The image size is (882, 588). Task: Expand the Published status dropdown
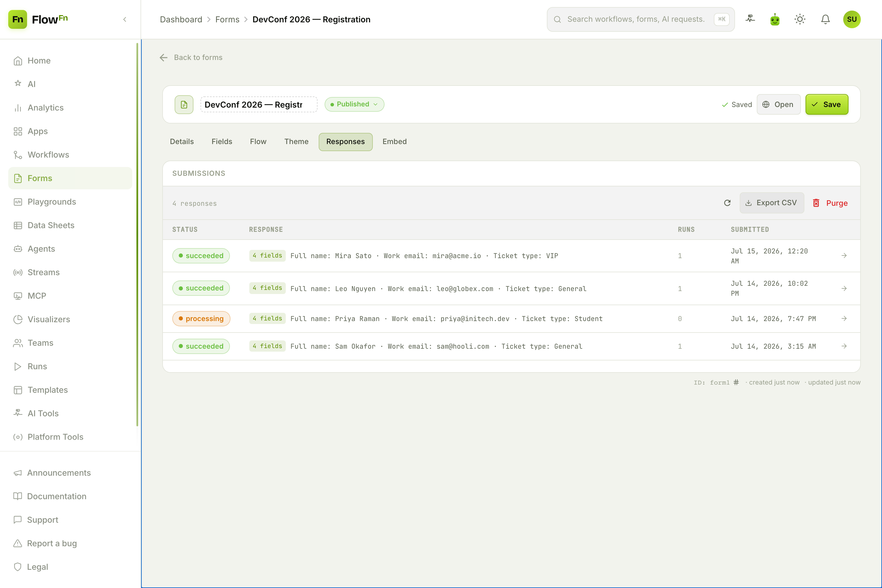pos(354,104)
